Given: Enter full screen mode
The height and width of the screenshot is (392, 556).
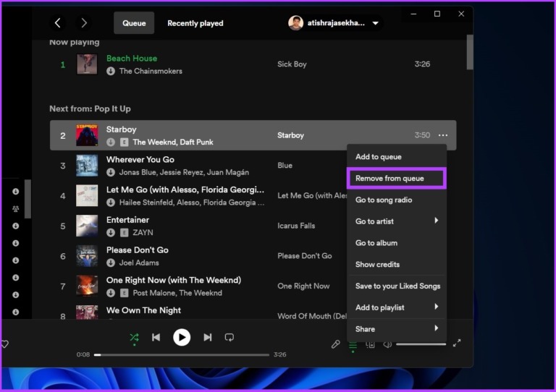Looking at the screenshot, I should (457, 343).
